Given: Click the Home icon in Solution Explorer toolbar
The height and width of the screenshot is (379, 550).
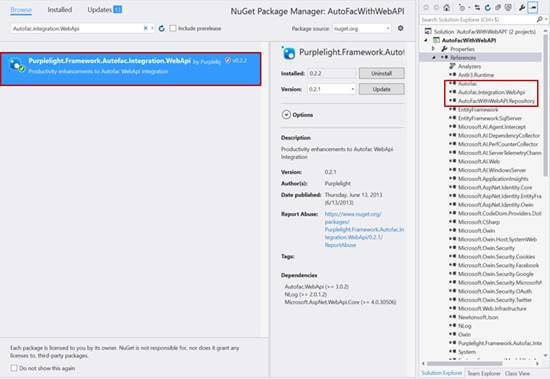Looking at the screenshot, I should pos(447,7).
